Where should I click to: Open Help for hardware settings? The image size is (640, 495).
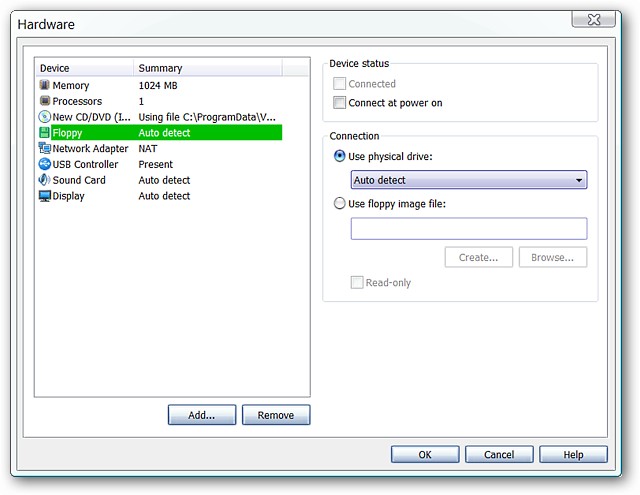pos(573,455)
